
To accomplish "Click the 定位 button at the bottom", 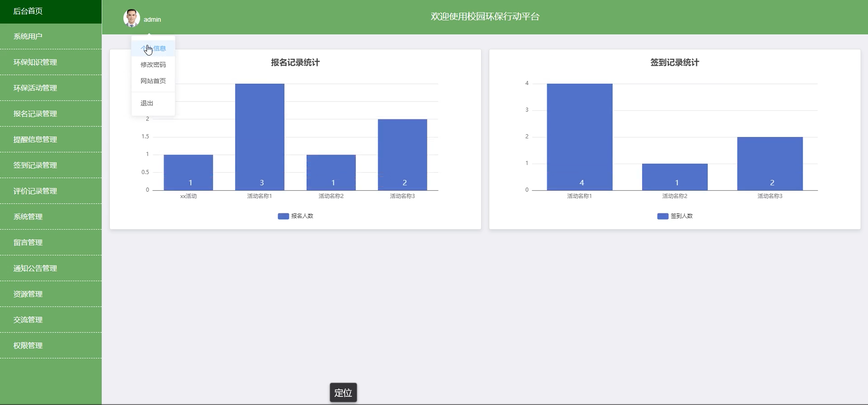I will 343,392.
